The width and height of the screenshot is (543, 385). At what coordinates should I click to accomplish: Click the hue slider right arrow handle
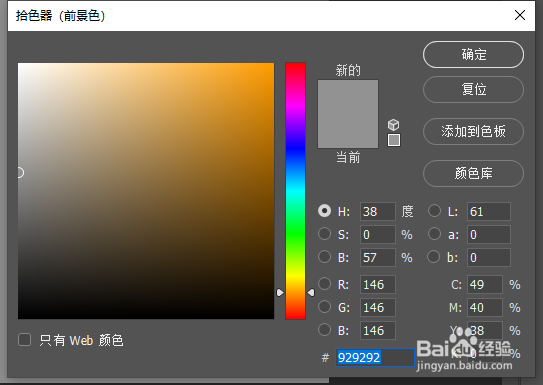pos(311,293)
